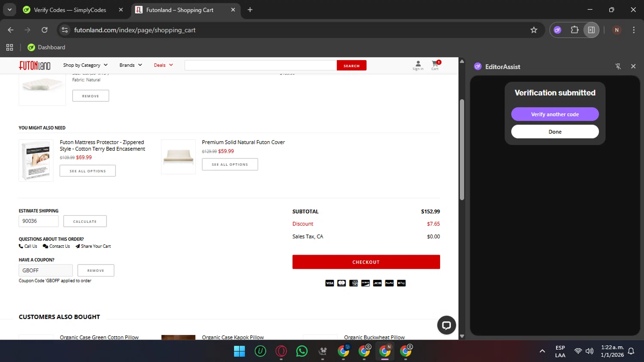Image resolution: width=644 pixels, height=362 pixels.
Task: Open the live chat bubble icon
Action: click(x=447, y=325)
